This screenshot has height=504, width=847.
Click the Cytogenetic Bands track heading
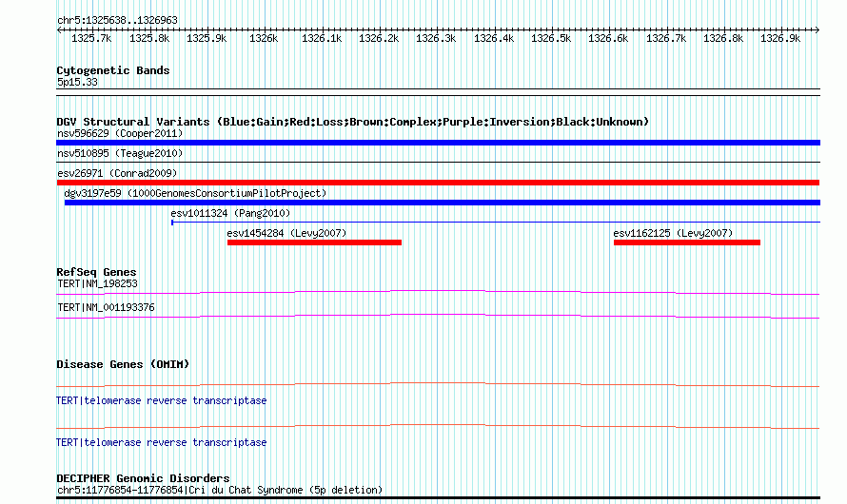tap(113, 70)
